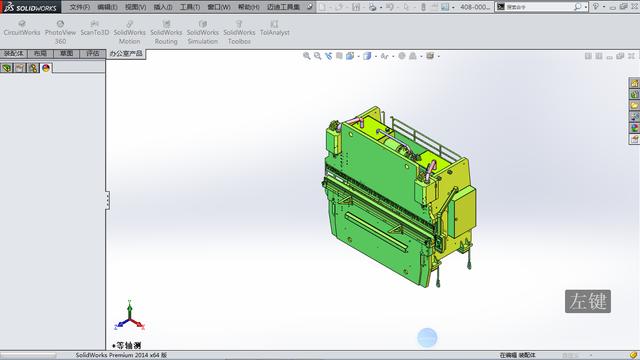Click the Zoom to Fit icon
Image resolution: width=640 pixels, height=360 pixels.
[307, 56]
